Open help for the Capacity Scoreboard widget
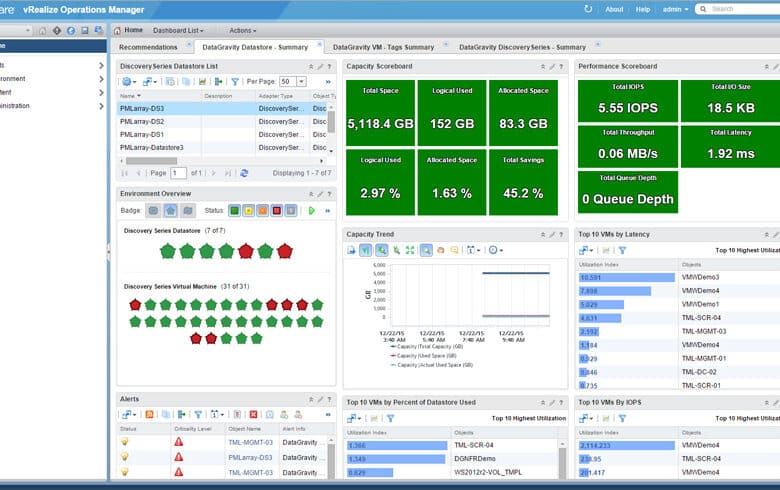 click(x=561, y=67)
